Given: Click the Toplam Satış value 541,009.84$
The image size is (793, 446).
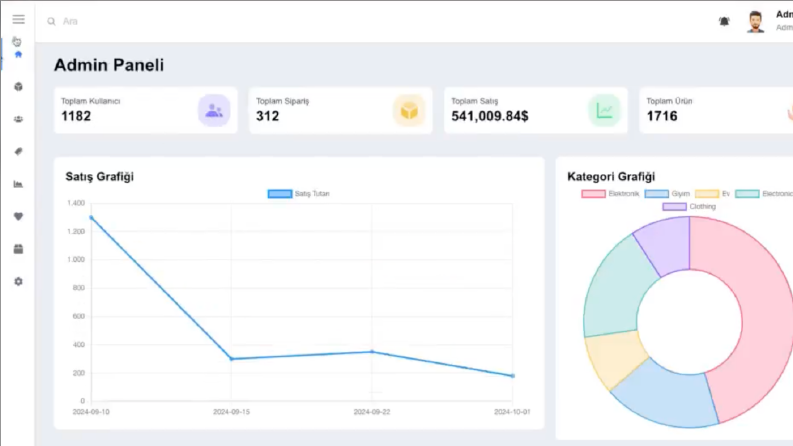Looking at the screenshot, I should coord(490,116).
